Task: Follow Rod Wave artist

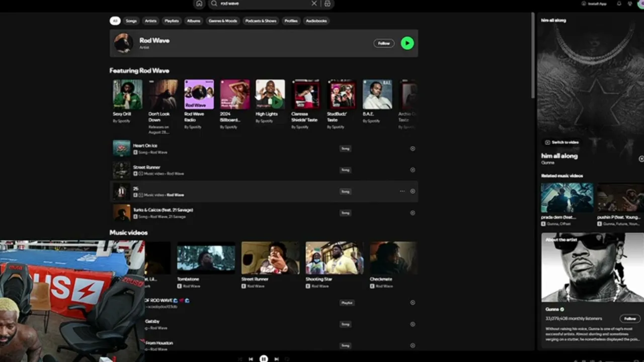Action: tap(384, 43)
